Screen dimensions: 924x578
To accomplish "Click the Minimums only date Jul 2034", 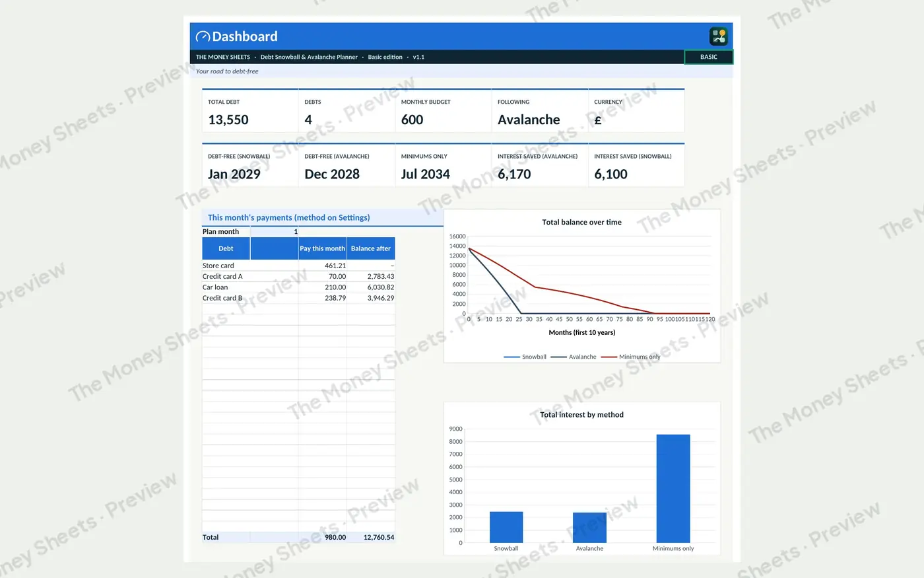I will (x=426, y=174).
